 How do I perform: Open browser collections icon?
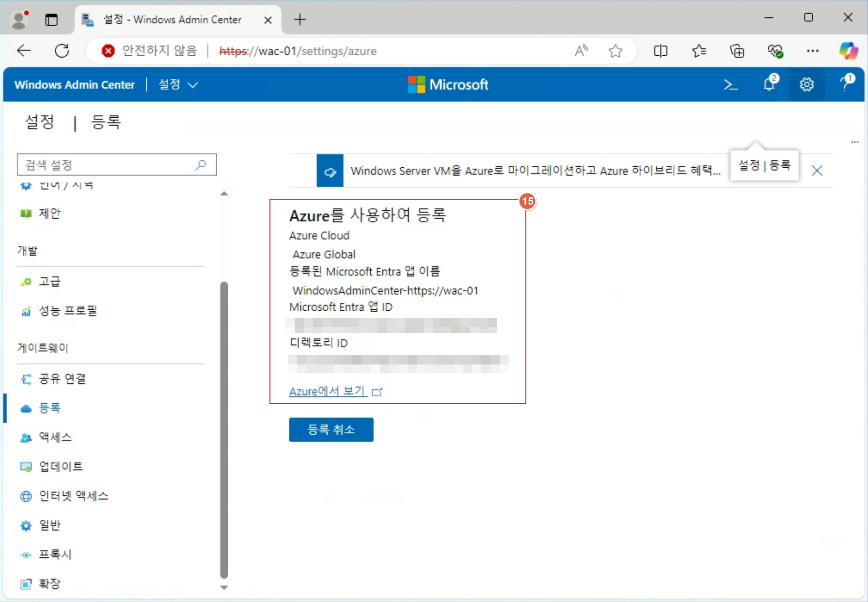click(x=737, y=51)
